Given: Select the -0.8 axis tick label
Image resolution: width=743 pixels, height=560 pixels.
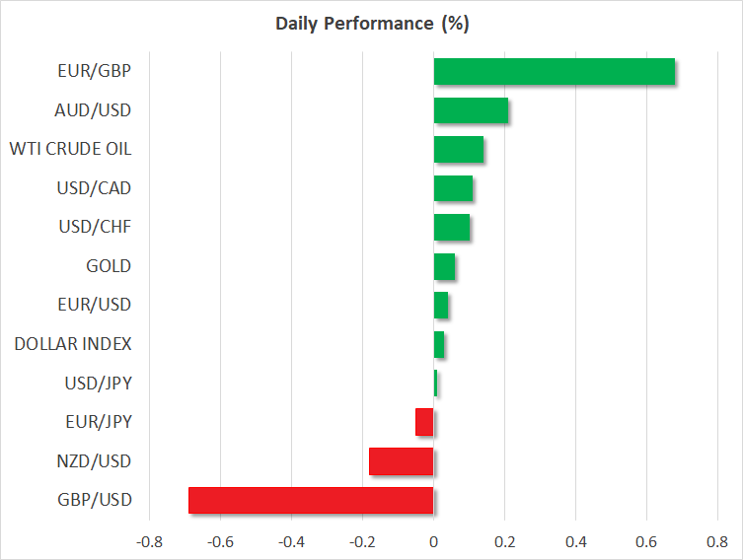Looking at the screenshot, I should coord(149,540).
